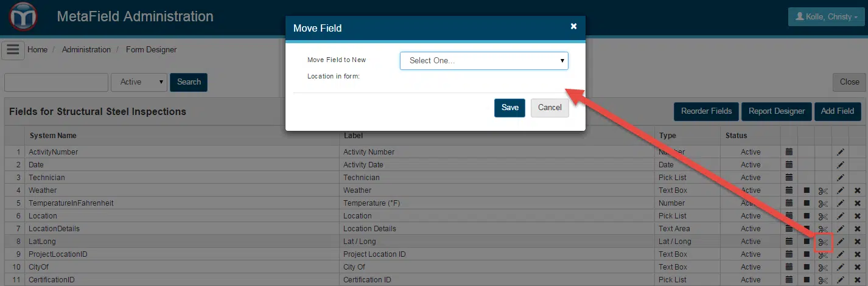Save the Move Field dialog
Screen dimensions: 868x286
pos(509,108)
